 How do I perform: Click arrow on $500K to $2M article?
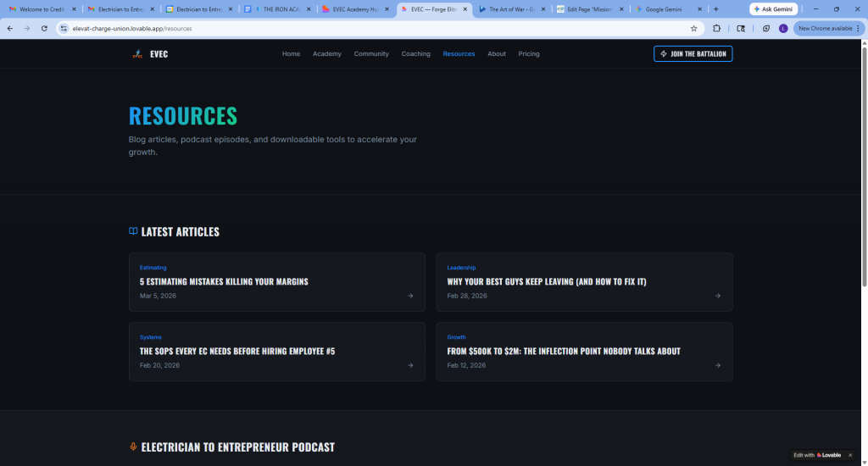(x=718, y=365)
